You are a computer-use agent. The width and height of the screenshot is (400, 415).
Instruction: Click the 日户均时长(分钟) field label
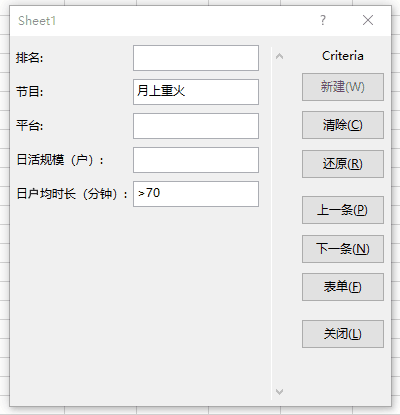pos(72,194)
